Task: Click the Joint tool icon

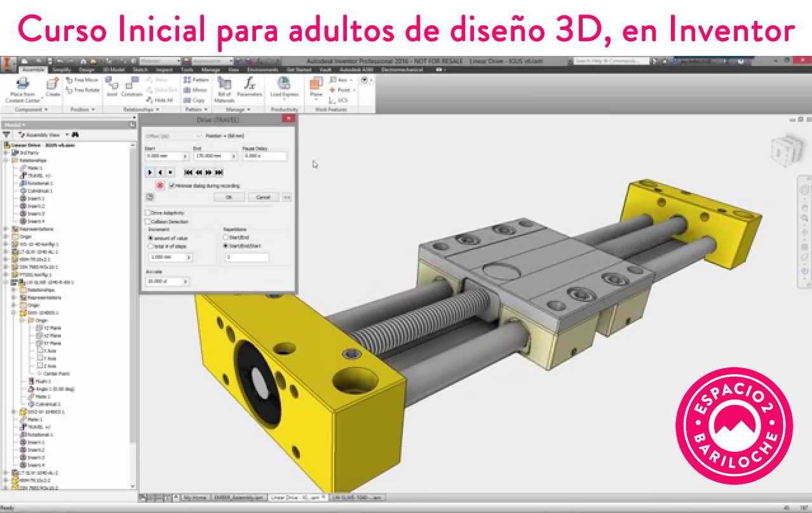Action: click(112, 83)
